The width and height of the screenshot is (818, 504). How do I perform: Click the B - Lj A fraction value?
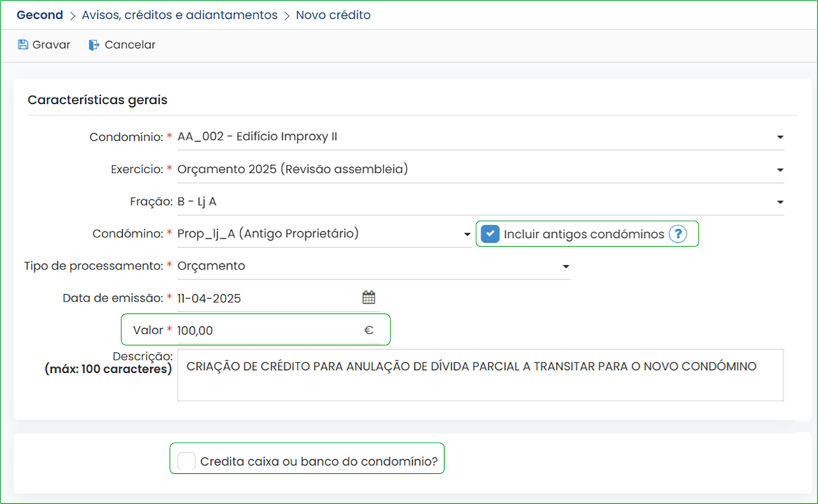(x=197, y=202)
